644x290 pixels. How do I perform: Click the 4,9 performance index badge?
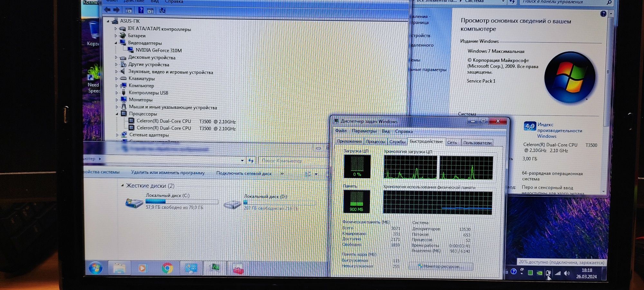(529, 126)
